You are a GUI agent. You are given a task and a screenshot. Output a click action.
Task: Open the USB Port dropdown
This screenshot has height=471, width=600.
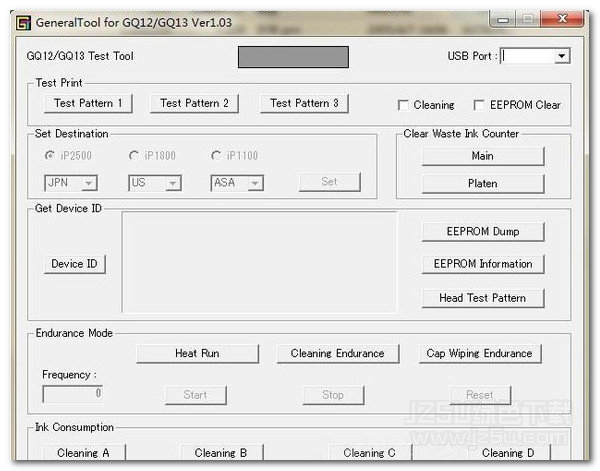coord(561,57)
